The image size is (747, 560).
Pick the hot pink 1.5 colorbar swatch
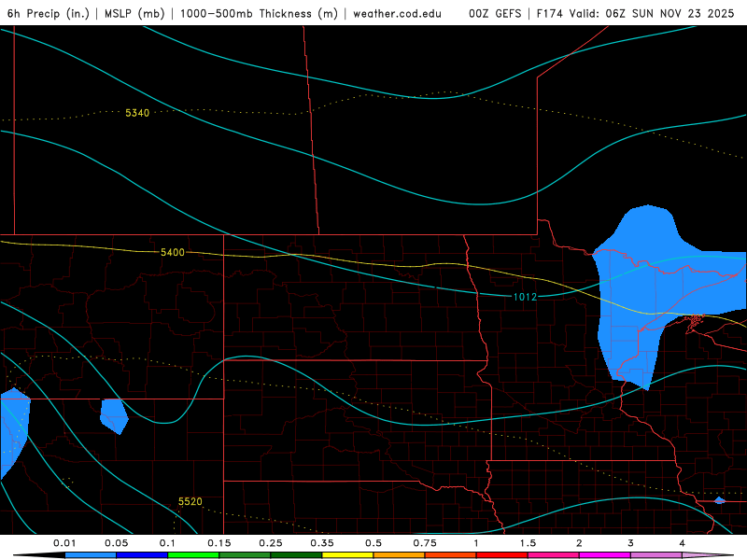(x=554, y=555)
